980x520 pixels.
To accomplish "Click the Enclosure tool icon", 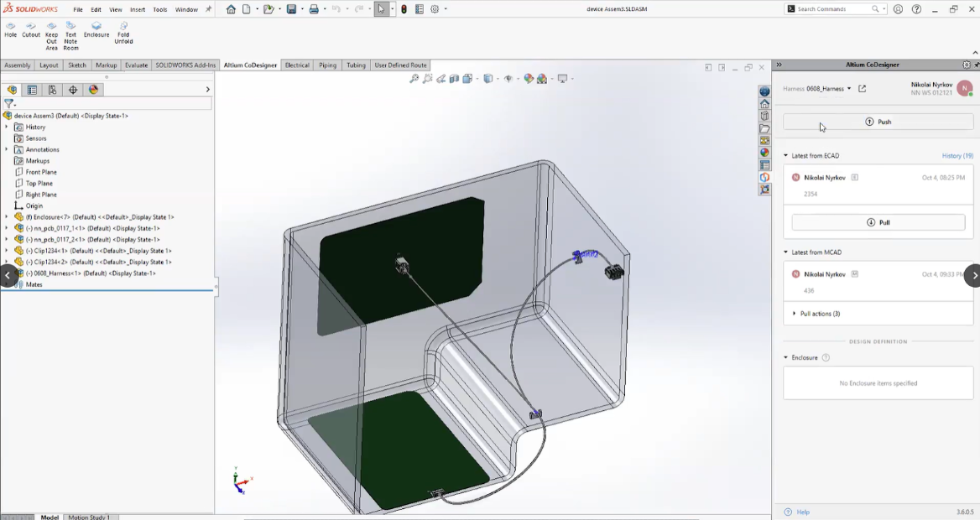I will tap(96, 29).
